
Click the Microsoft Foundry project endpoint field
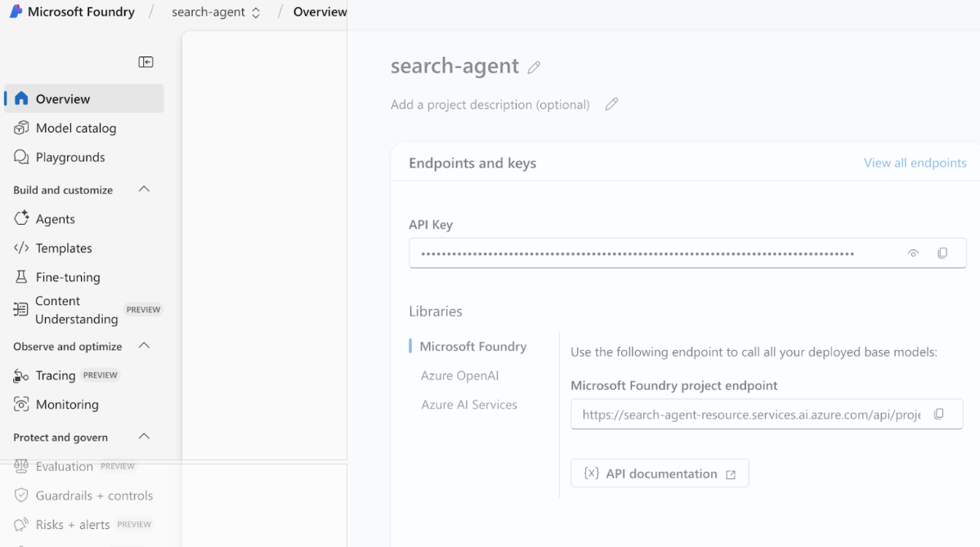750,415
